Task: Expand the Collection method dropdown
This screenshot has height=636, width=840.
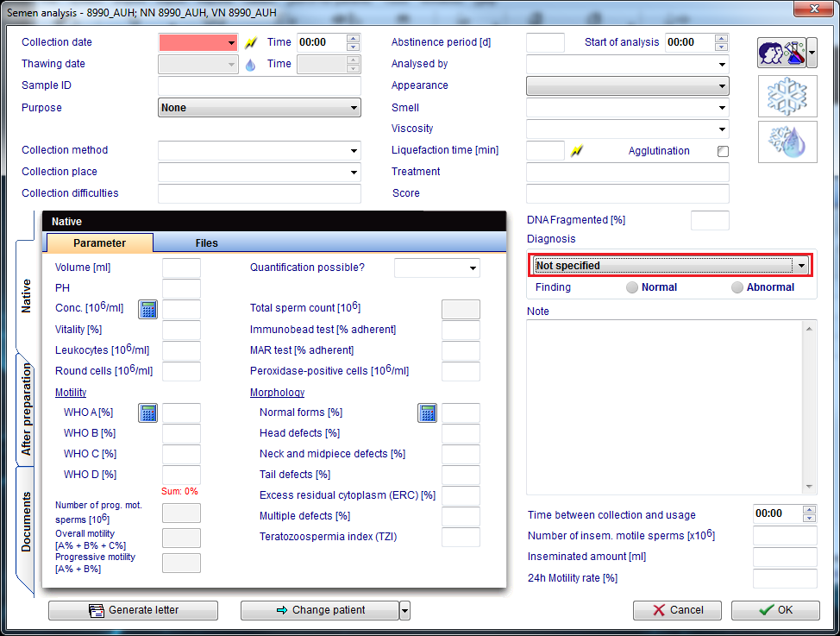Action: 354,151
